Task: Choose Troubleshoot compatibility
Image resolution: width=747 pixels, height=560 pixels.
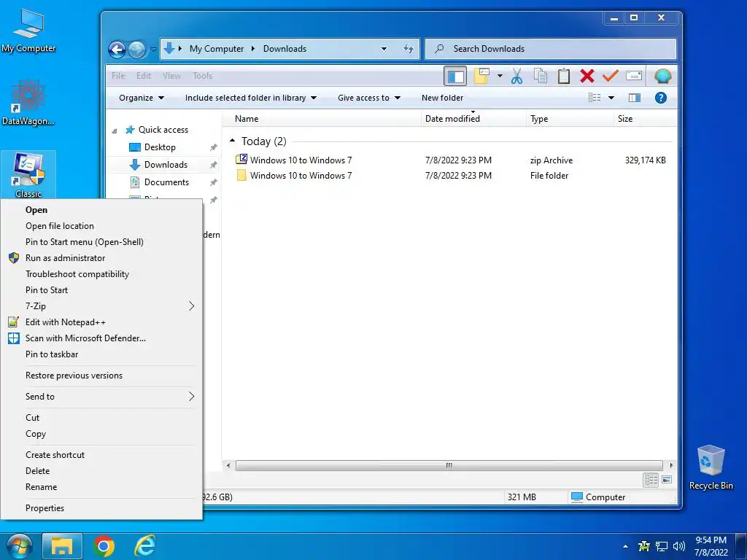Action: point(101,274)
